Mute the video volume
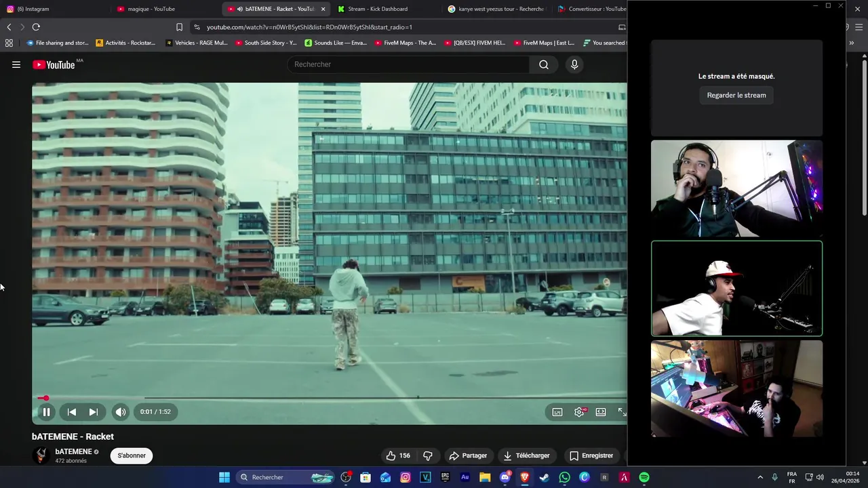The image size is (868, 488). [121, 411]
